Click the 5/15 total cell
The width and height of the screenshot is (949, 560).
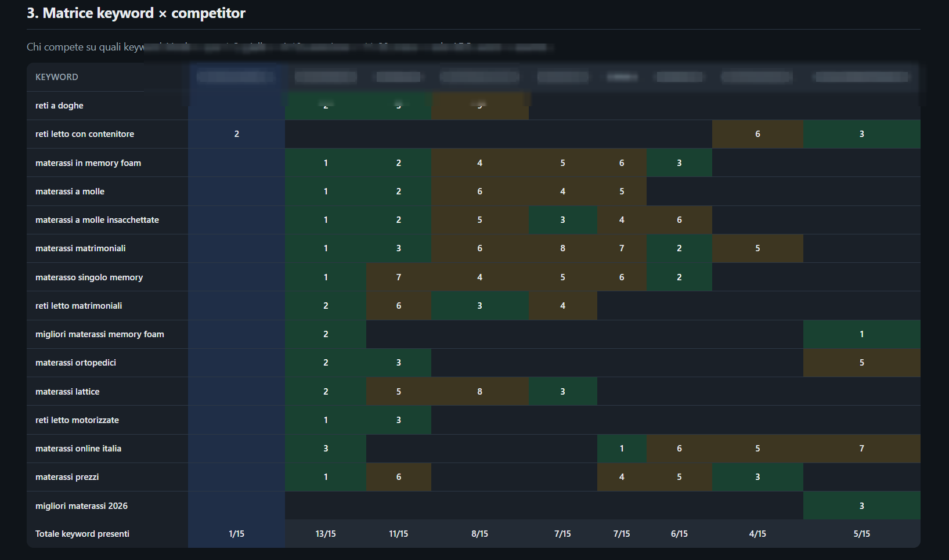[862, 534]
